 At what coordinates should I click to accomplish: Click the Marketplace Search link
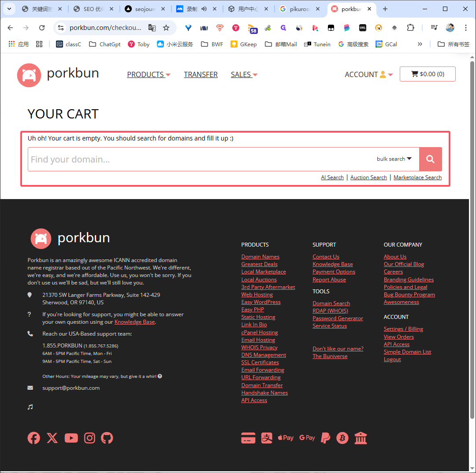pyautogui.click(x=417, y=177)
